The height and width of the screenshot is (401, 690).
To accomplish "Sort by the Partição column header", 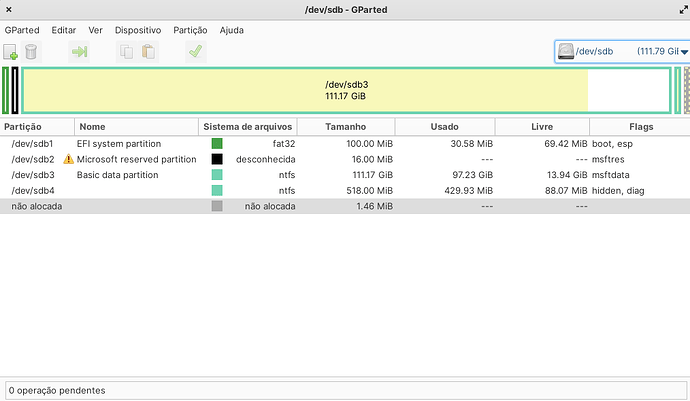I will pos(37,127).
